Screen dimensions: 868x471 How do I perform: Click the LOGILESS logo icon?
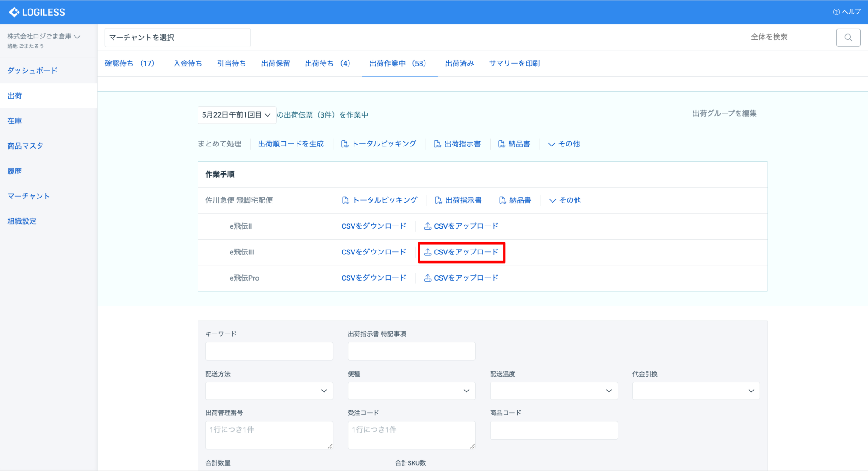pos(14,12)
